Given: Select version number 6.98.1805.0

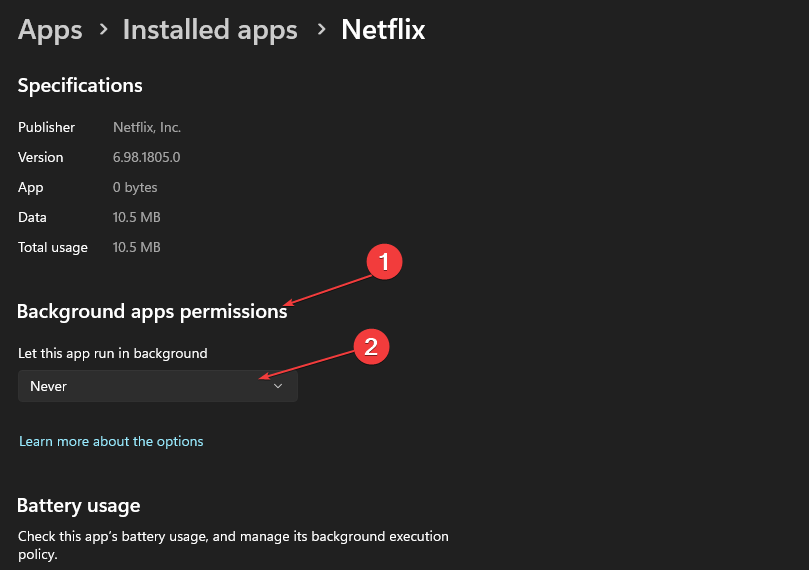Looking at the screenshot, I should coord(147,157).
